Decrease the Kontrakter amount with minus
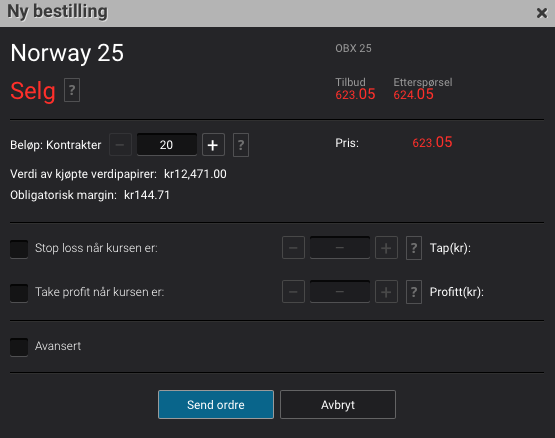555x438 pixels. (x=120, y=144)
